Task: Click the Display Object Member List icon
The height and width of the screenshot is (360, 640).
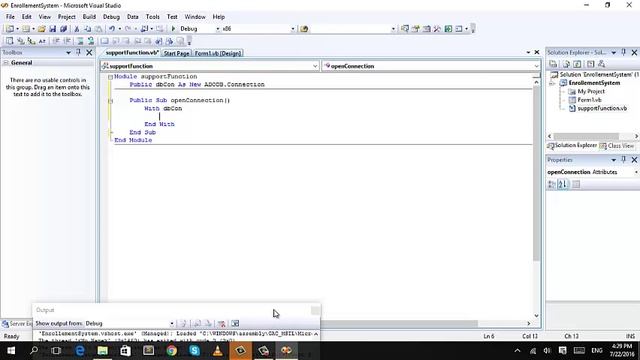Action: click(9, 41)
